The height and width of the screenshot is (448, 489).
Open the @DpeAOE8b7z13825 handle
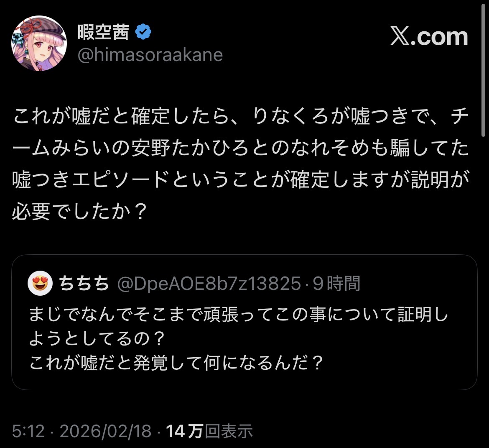[209, 284]
